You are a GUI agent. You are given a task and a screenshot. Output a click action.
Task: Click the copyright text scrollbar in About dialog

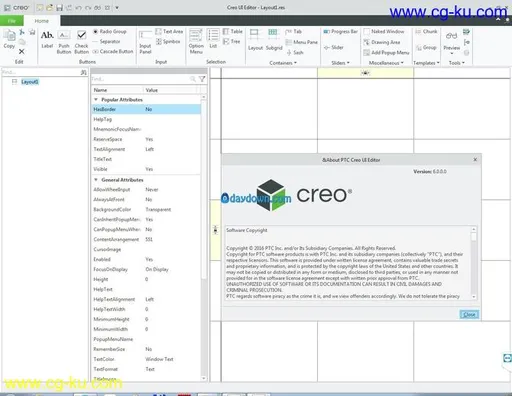474,263
